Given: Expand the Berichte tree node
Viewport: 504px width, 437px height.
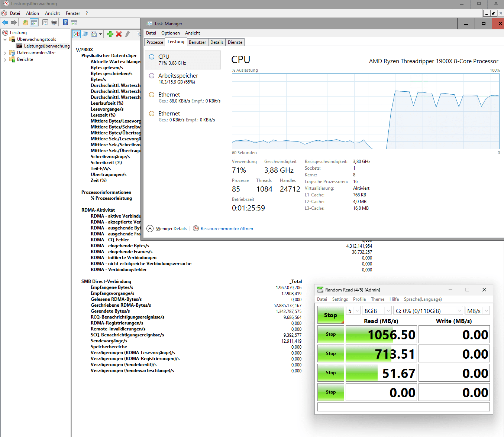Looking at the screenshot, I should tap(5, 59).
